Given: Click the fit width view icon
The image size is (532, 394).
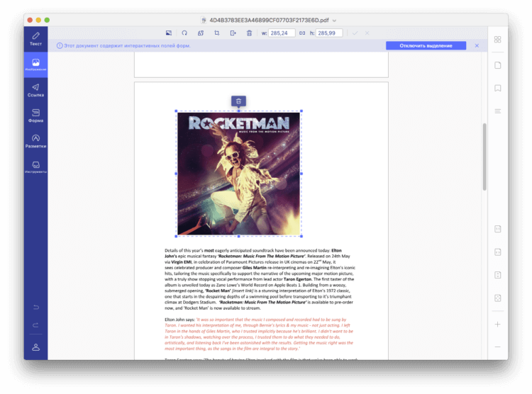Looking at the screenshot, I should (x=497, y=252).
